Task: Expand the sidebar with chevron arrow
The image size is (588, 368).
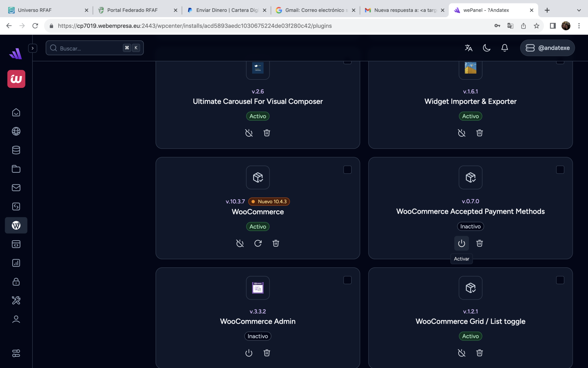Action: [x=33, y=48]
